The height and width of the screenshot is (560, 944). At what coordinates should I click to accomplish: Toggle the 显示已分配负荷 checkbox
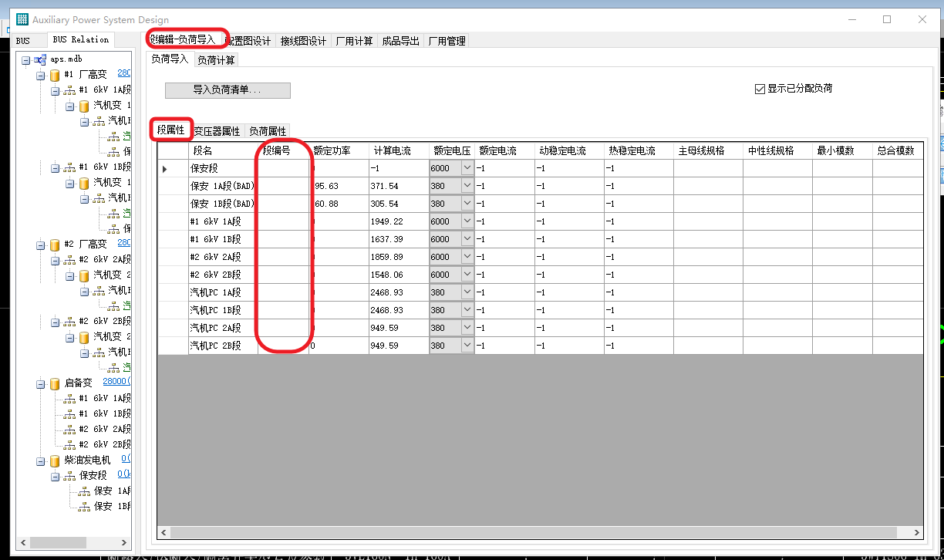point(760,89)
